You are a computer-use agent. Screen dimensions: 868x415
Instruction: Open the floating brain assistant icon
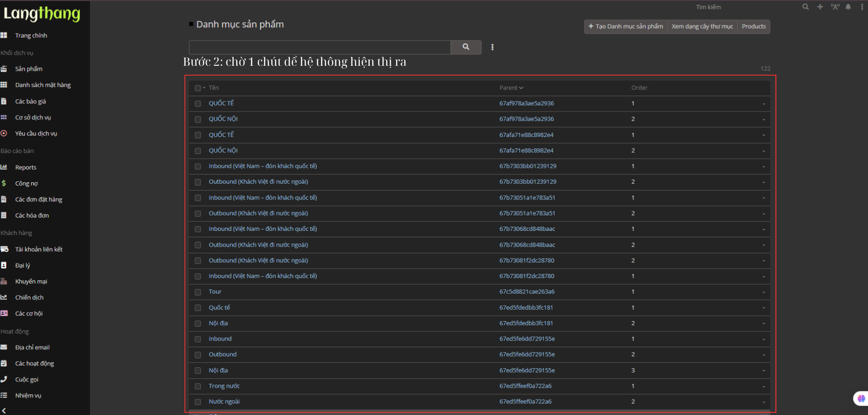click(x=861, y=398)
